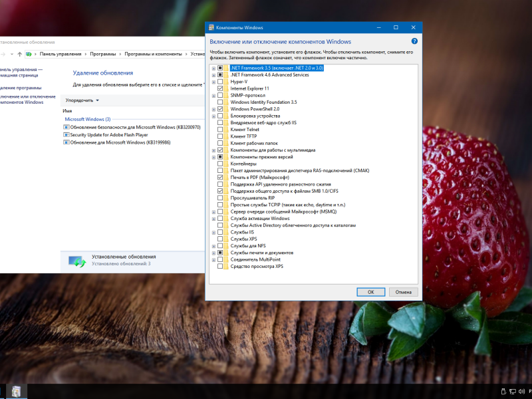
Task: Check the Клиент Telnet checkbox
Action: coord(220,130)
